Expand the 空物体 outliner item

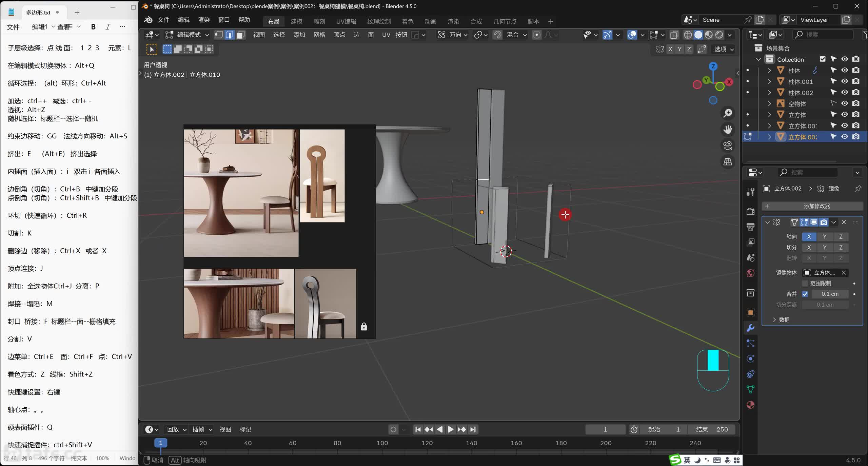[x=769, y=104]
